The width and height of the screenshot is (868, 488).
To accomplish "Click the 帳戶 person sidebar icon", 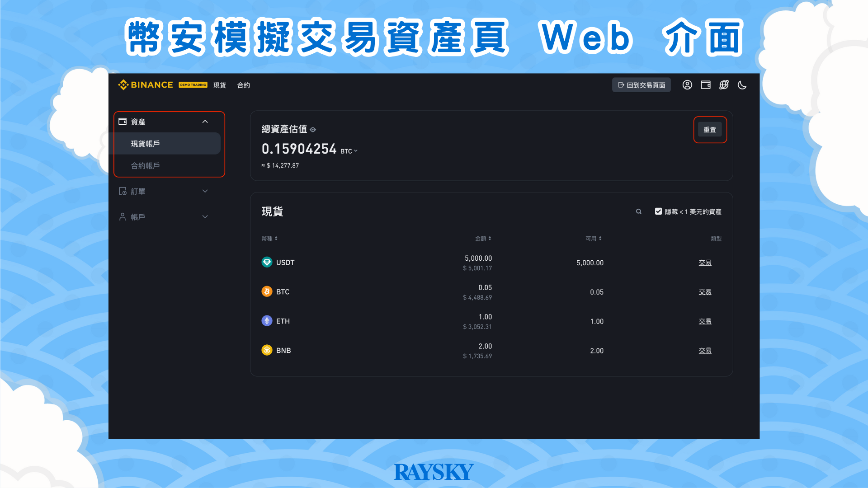I will coord(123,217).
